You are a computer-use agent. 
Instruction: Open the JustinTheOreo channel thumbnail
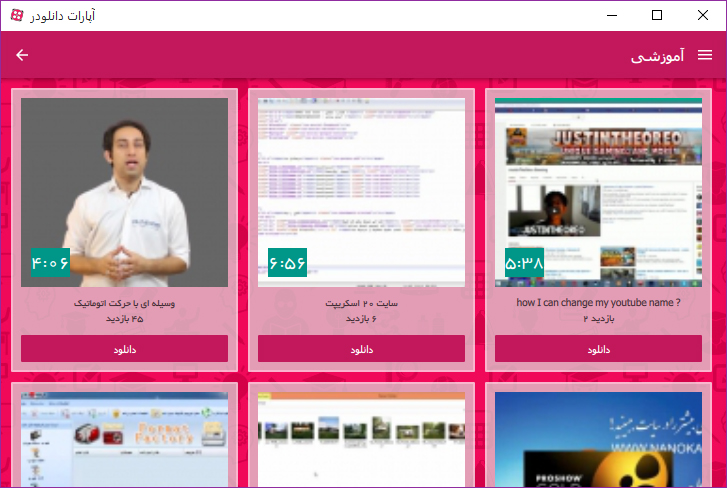[x=598, y=192]
